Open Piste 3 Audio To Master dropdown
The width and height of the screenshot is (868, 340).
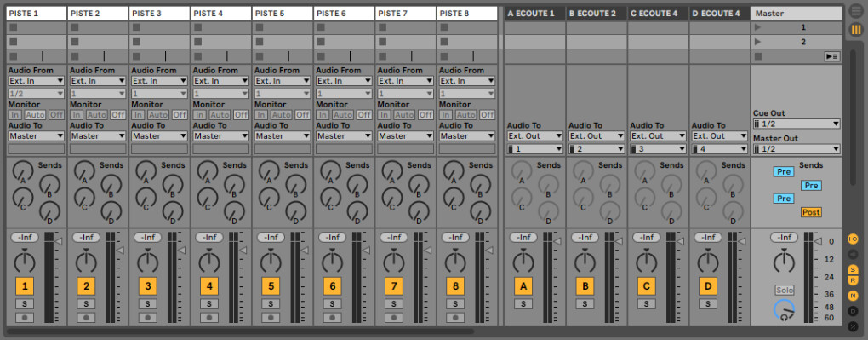(159, 135)
